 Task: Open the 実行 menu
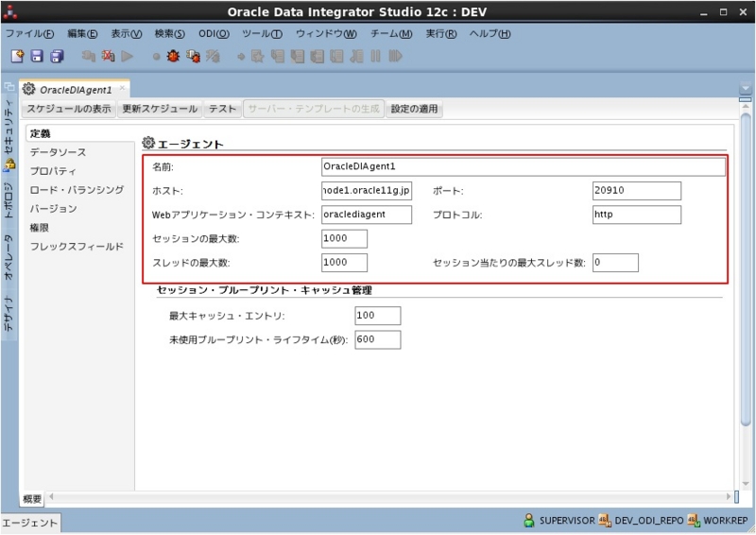pyautogui.click(x=441, y=34)
